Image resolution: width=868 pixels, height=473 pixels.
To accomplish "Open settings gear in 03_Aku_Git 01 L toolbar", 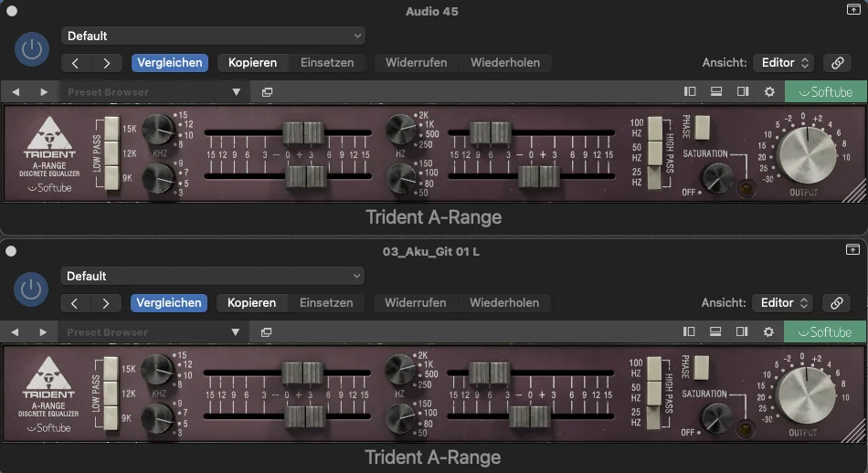I will tap(769, 332).
